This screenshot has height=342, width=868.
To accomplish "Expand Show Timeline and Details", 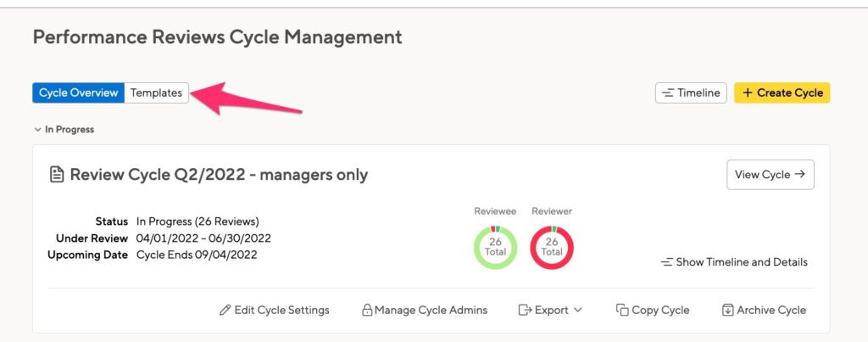I will 734,262.
